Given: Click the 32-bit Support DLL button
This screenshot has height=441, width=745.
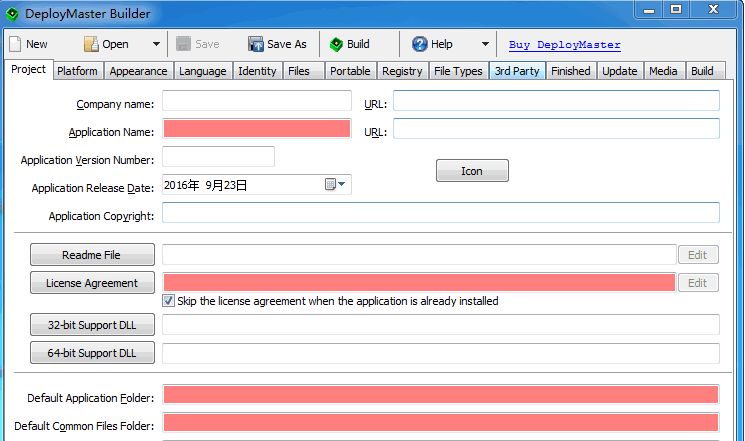Looking at the screenshot, I should [92, 325].
